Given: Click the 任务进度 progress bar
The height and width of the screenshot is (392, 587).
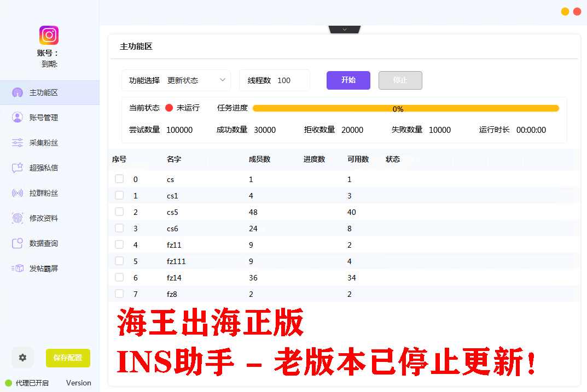Looking at the screenshot, I should point(405,108).
